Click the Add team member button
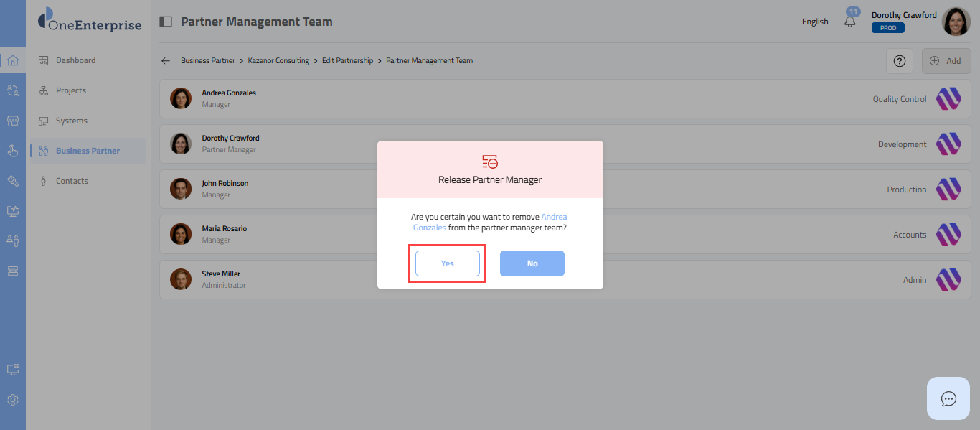 tap(946, 61)
